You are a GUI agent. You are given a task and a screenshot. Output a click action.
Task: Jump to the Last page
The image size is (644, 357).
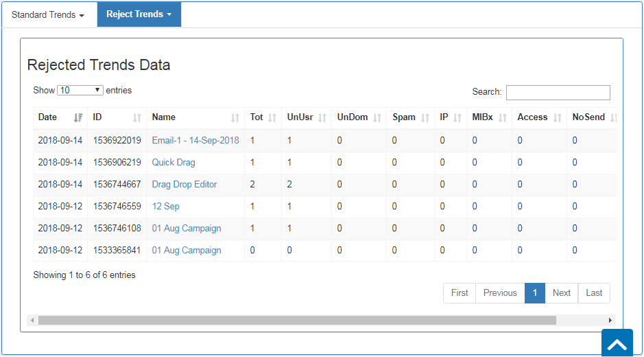594,293
